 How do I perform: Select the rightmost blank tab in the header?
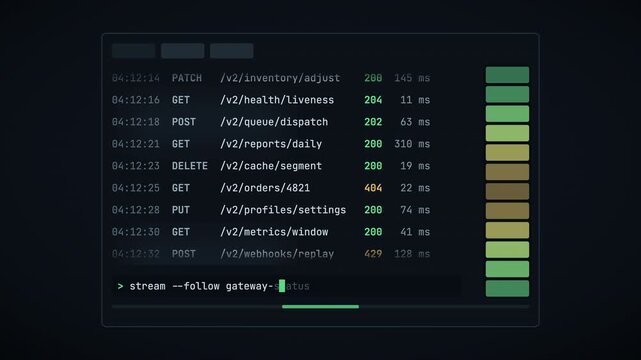click(232, 51)
